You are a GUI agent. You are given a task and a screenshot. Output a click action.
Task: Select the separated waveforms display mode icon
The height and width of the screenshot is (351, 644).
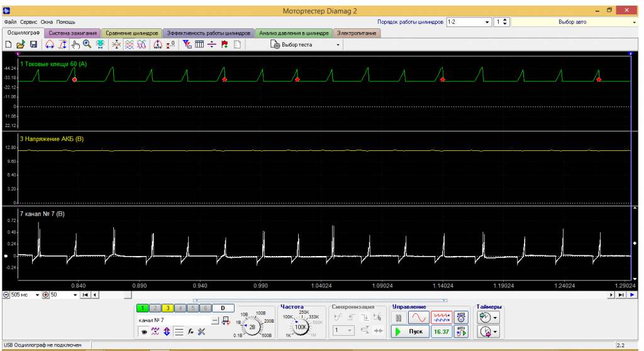129,45
